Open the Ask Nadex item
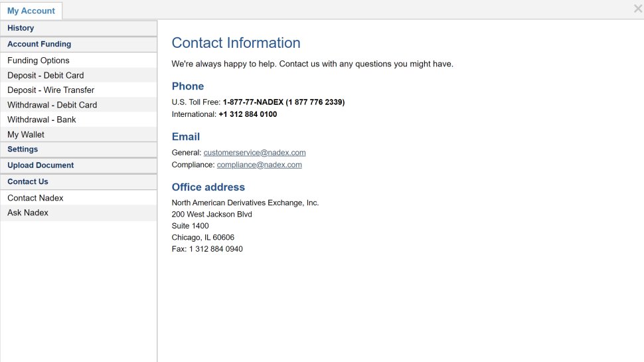Image resolution: width=644 pixels, height=362 pixels. pyautogui.click(x=78, y=213)
